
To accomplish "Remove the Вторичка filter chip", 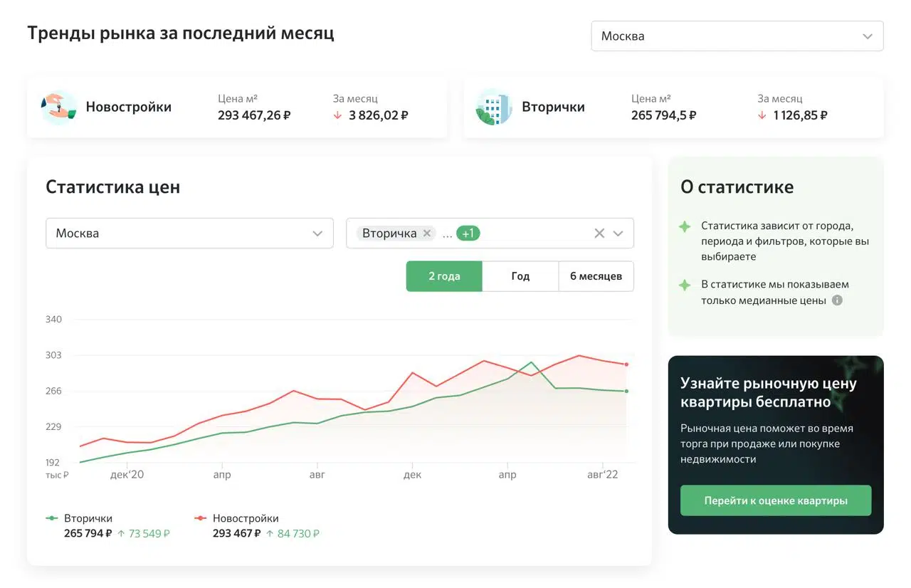I will click(426, 233).
